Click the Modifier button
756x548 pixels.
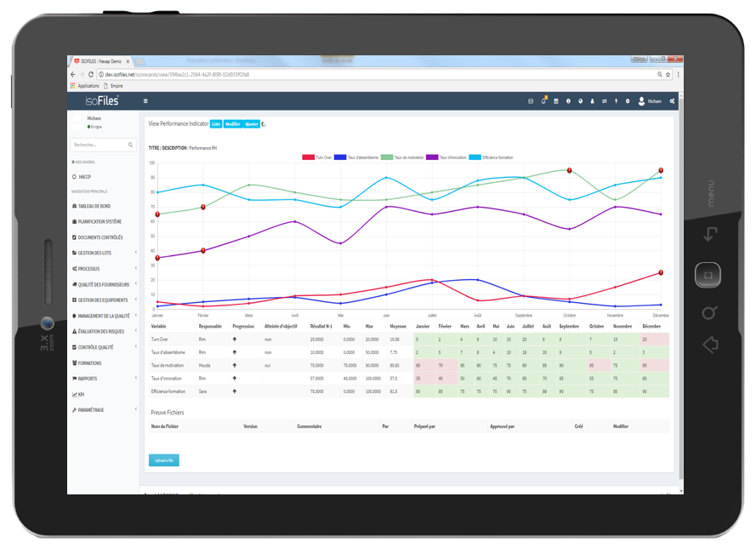[x=233, y=124]
